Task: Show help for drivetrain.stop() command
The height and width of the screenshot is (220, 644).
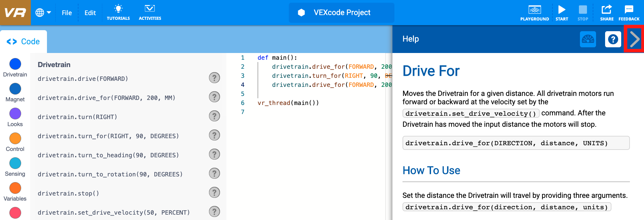Action: pos(214,192)
